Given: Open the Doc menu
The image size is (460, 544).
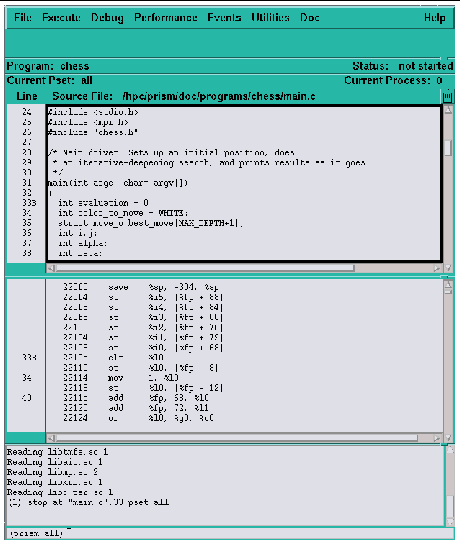Looking at the screenshot, I should [309, 17].
